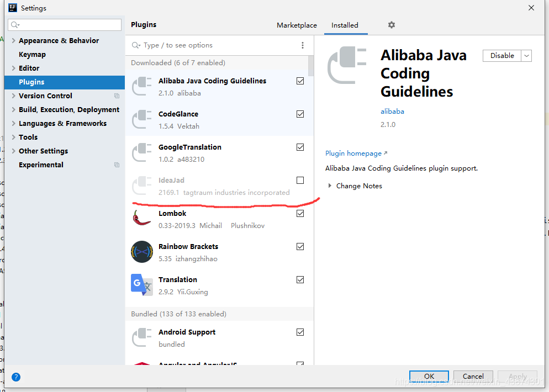Select the Translation plugin by Yii.Guxing
Image resolution: width=549 pixels, height=392 pixels.
(x=178, y=280)
